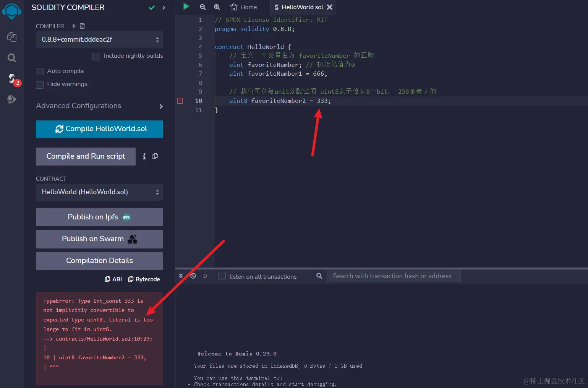The image size is (588, 388).
Task: Open the compiler version dropdown
Action: point(99,40)
